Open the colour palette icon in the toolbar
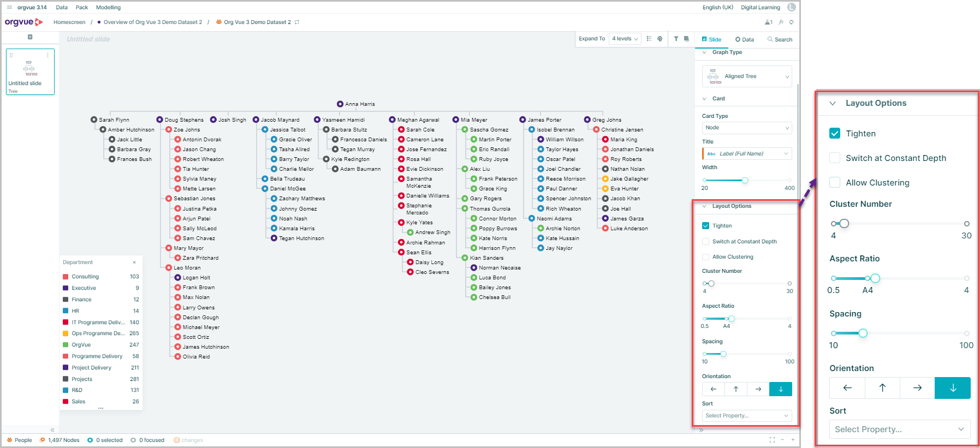 coord(660,39)
